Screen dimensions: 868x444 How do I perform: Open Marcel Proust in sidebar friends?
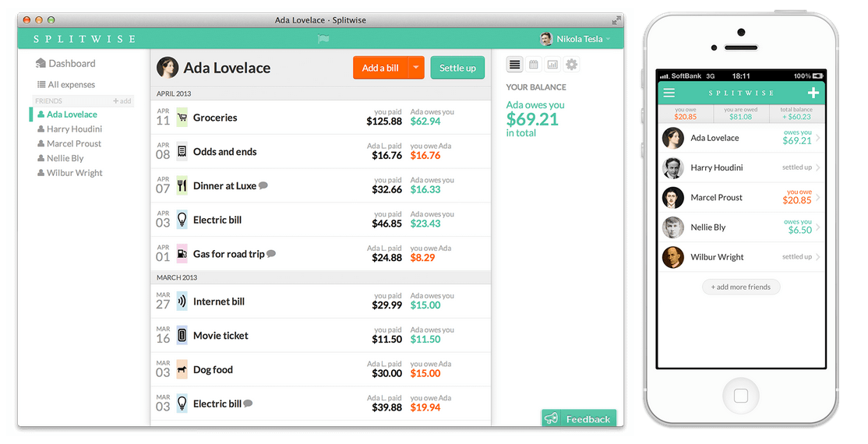[x=69, y=143]
